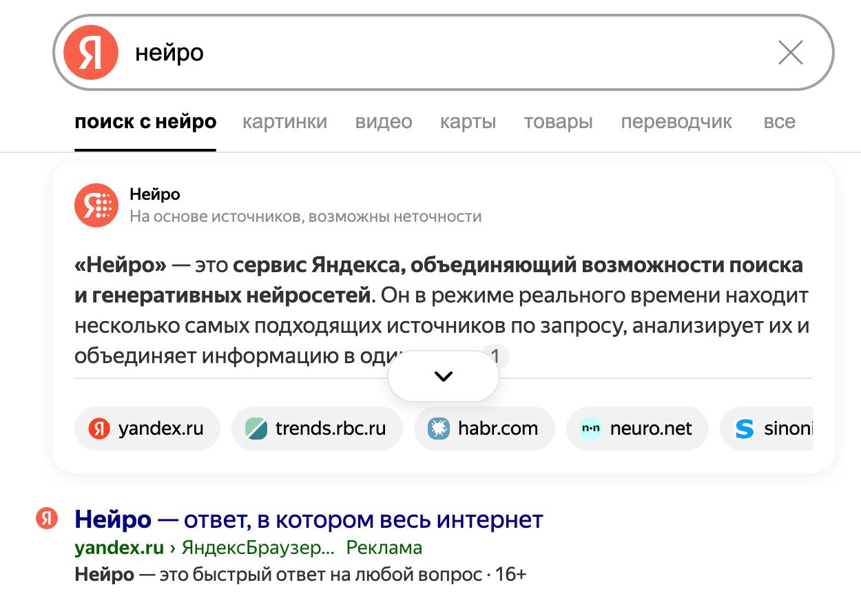Image resolution: width=861 pixels, height=616 pixels.
Task: Open citation source number 1
Action: coord(497,355)
